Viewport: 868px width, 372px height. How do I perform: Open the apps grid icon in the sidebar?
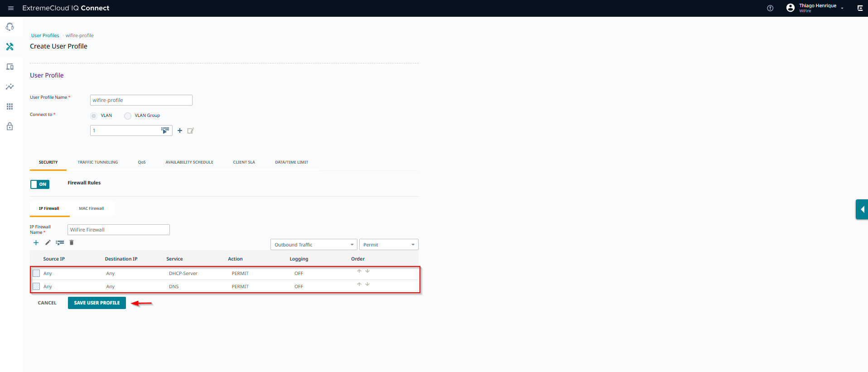click(x=10, y=106)
